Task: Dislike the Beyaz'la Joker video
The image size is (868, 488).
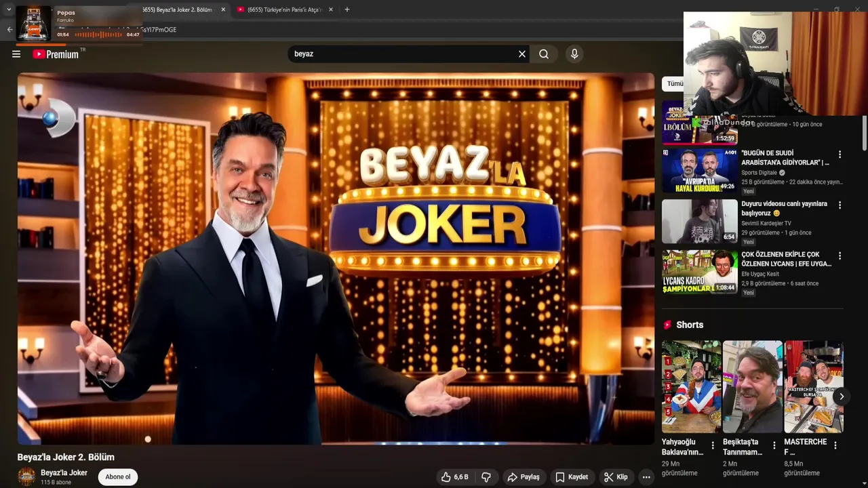Action: [x=486, y=477]
